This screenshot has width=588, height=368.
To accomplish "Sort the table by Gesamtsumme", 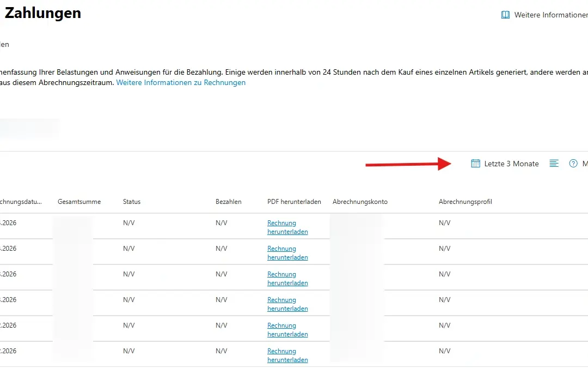I will (x=79, y=201).
